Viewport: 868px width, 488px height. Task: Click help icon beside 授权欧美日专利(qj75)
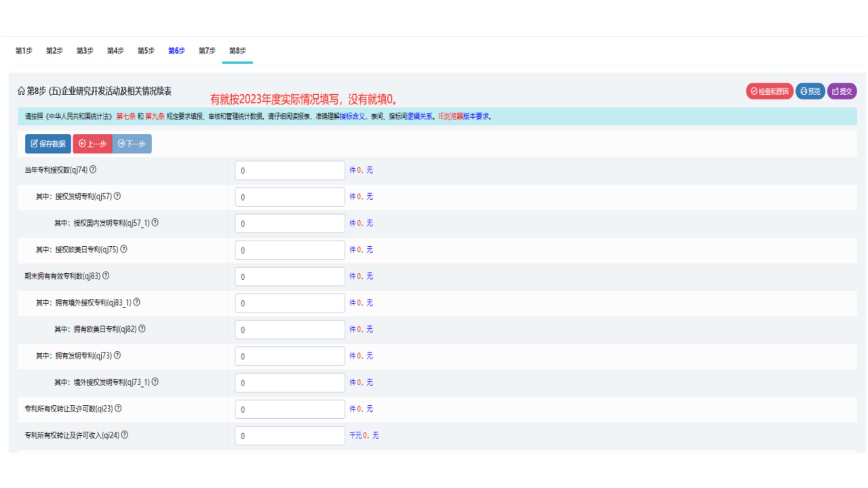pos(124,249)
